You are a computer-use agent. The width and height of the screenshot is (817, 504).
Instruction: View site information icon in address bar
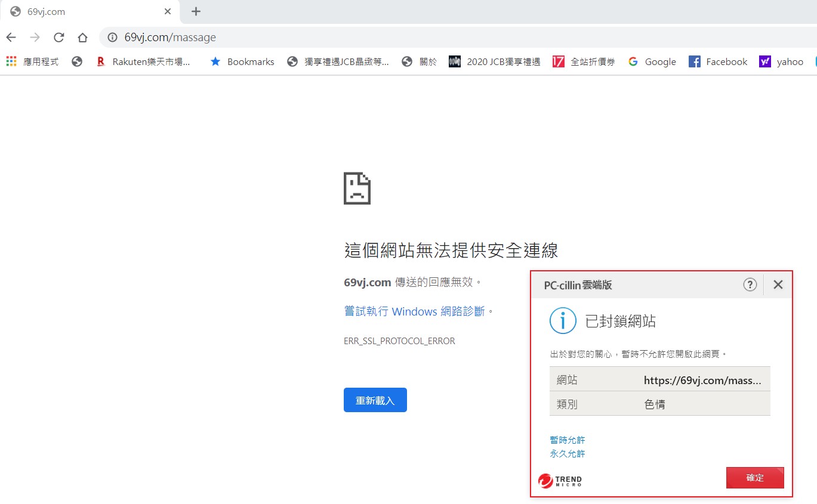pos(112,38)
